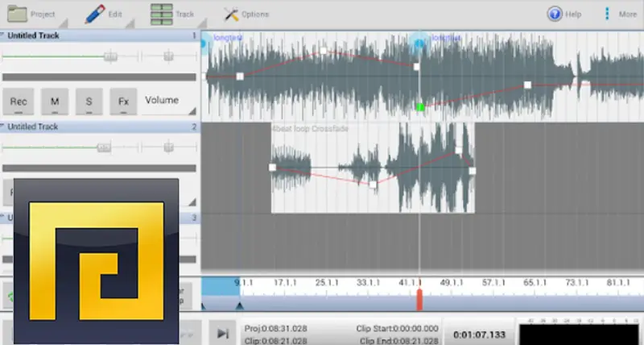
Task: Click the Proj:0:08:31.028 readout
Action: pyautogui.click(x=275, y=329)
